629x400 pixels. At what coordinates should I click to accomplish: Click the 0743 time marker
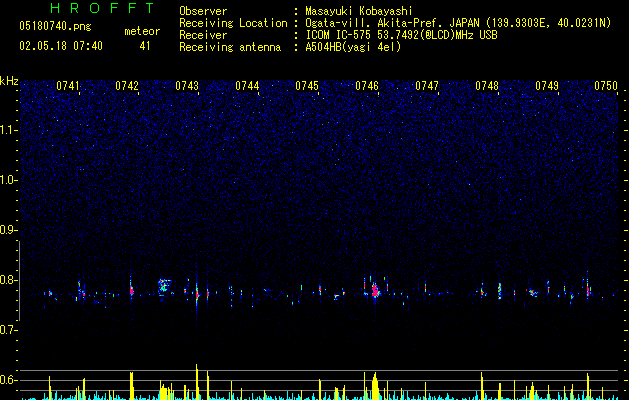187,86
